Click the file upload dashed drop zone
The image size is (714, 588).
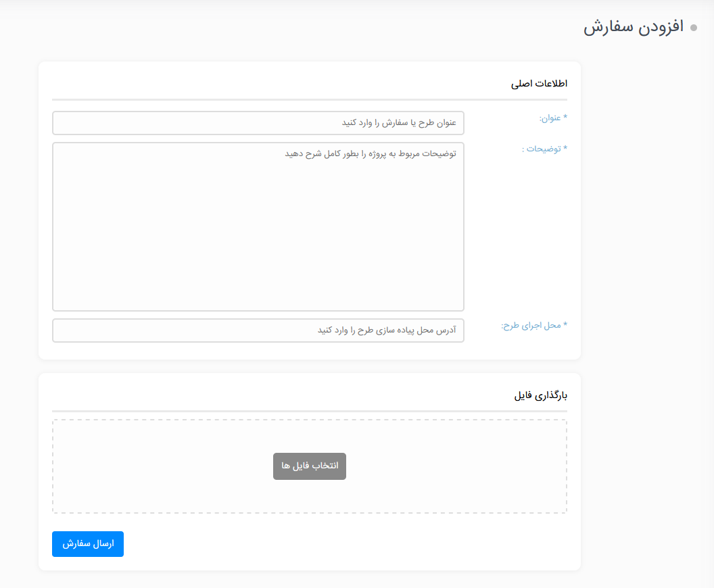pos(310,466)
